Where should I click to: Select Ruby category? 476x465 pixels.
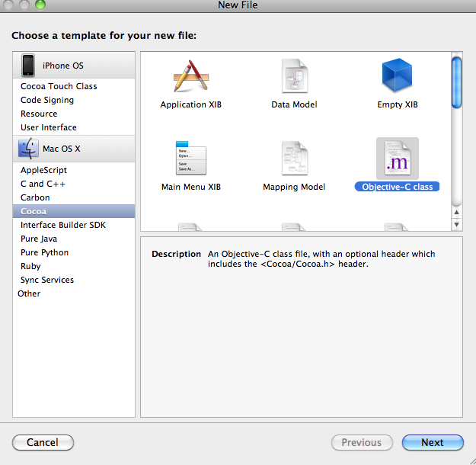tap(74, 266)
